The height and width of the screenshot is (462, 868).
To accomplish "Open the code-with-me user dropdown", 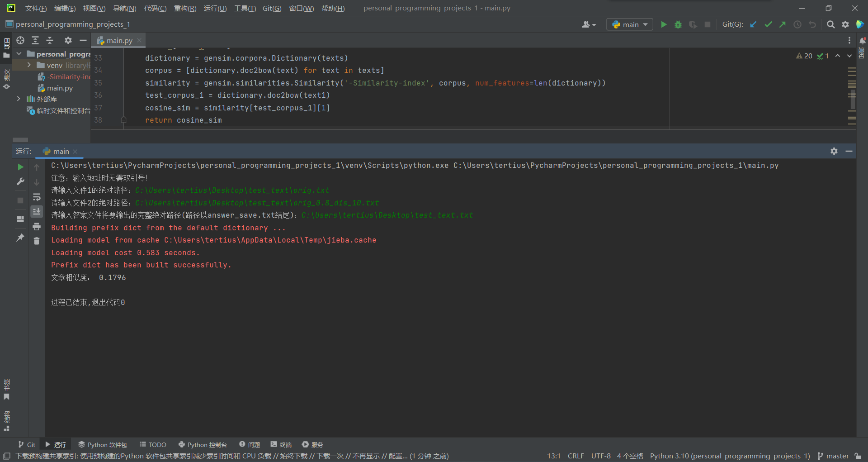I will click(x=589, y=24).
